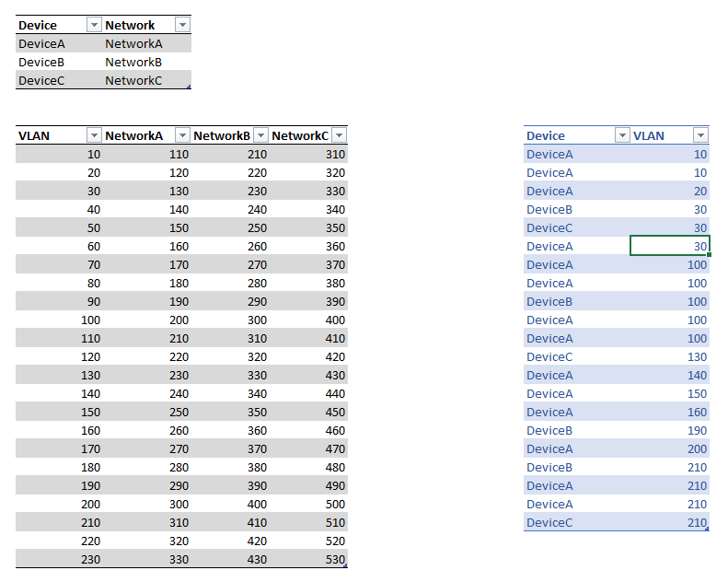This screenshot has width=728, height=582.
Task: Expand the NetworkA column filter arrow
Action: coord(182,135)
